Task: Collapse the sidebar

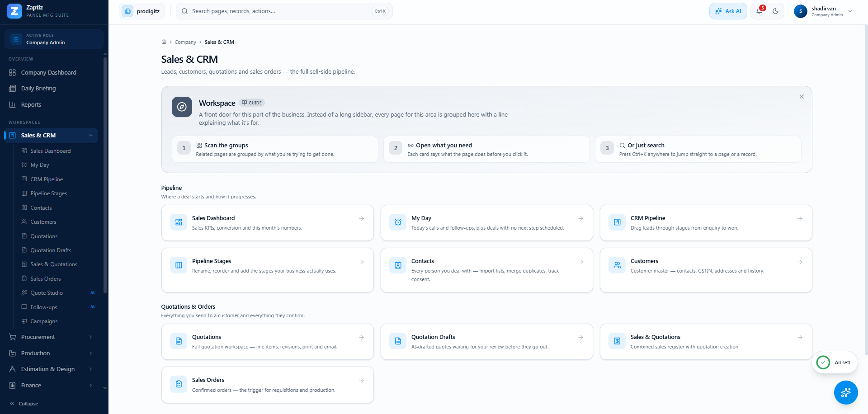Action: [24, 404]
